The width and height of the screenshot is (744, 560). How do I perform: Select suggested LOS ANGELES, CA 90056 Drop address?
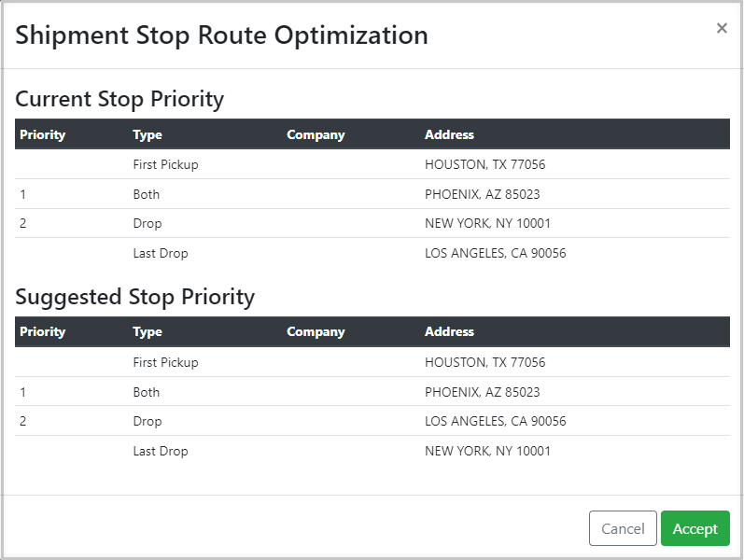pos(495,421)
